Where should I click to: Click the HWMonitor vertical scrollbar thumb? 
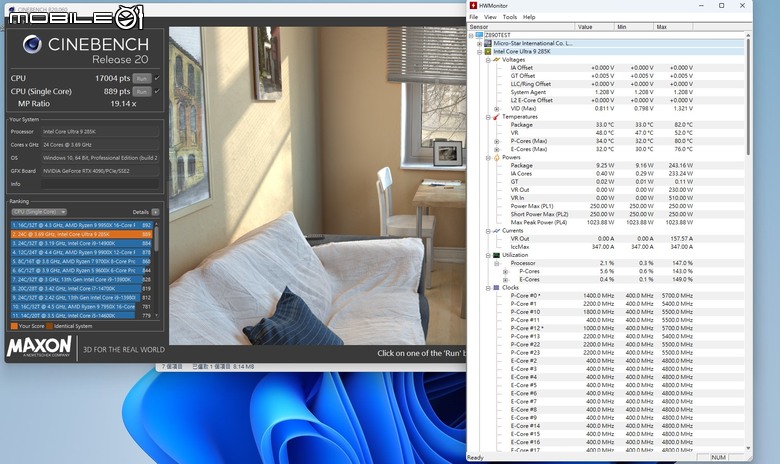point(748,98)
